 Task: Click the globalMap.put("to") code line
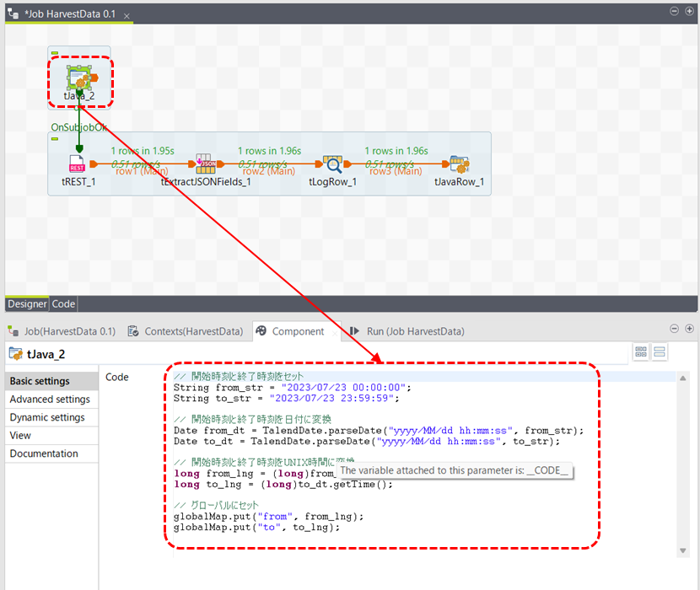click(256, 528)
